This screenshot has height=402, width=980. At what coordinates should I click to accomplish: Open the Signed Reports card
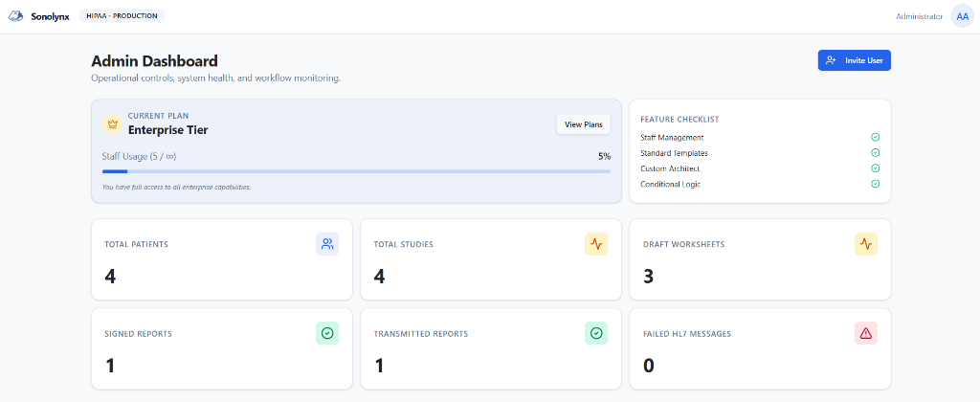[222, 348]
